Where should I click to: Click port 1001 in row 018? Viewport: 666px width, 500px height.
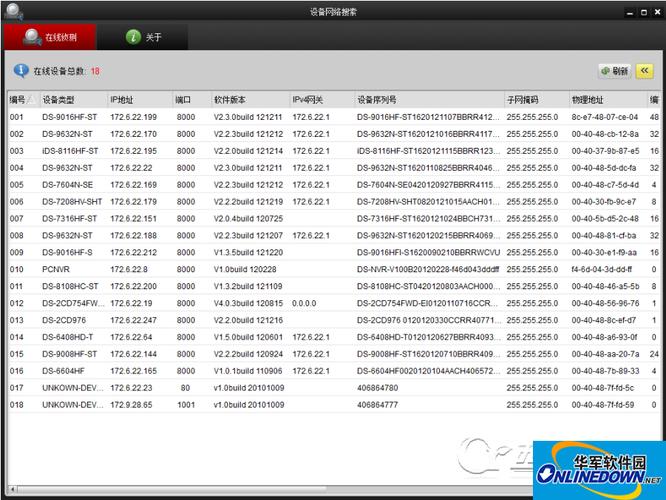point(186,405)
